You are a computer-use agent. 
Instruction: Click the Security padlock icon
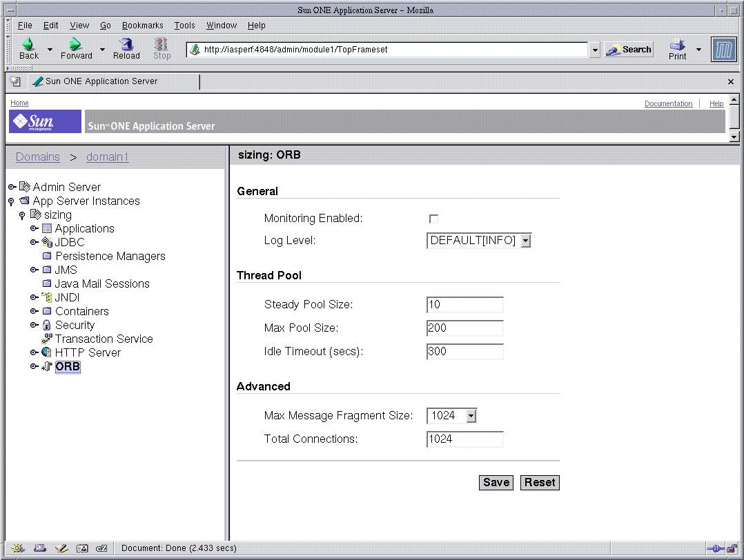(46, 325)
